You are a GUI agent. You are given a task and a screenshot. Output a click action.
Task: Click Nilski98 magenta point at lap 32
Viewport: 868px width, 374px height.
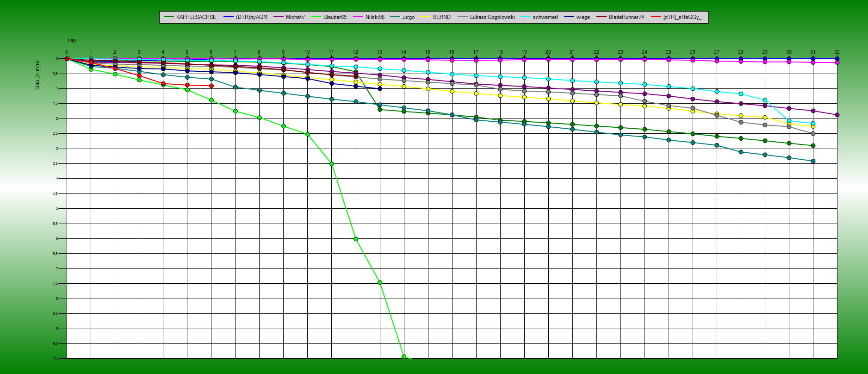click(837, 62)
